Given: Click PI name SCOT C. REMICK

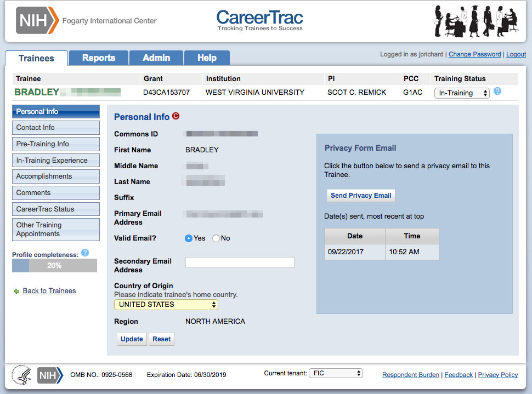Looking at the screenshot, I should [x=356, y=92].
